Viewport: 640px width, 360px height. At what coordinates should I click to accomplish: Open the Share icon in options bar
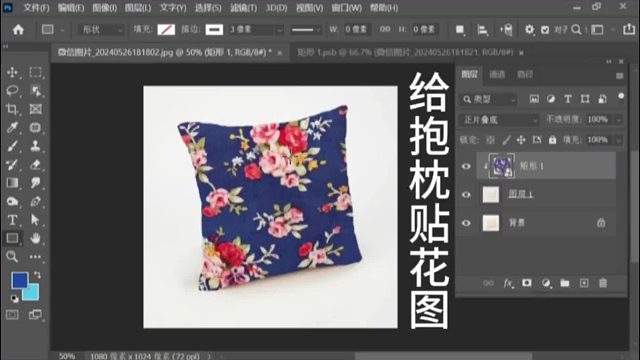pos(629,29)
